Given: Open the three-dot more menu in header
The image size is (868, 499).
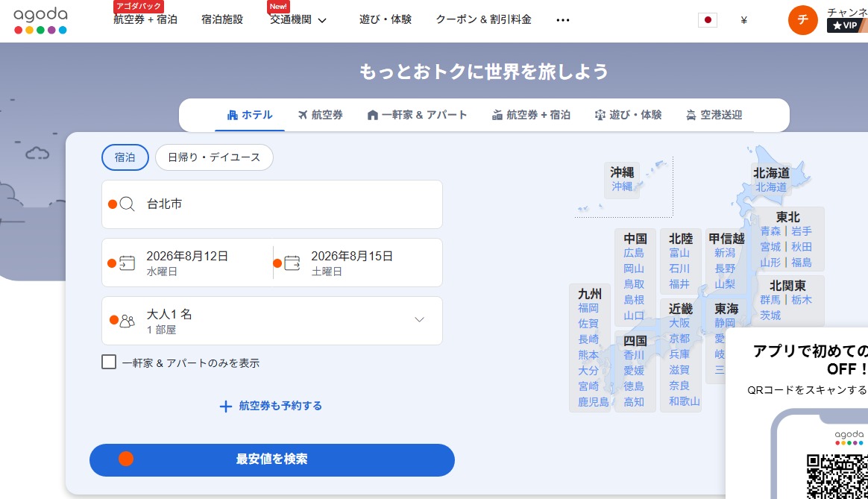Looking at the screenshot, I should click(x=563, y=20).
